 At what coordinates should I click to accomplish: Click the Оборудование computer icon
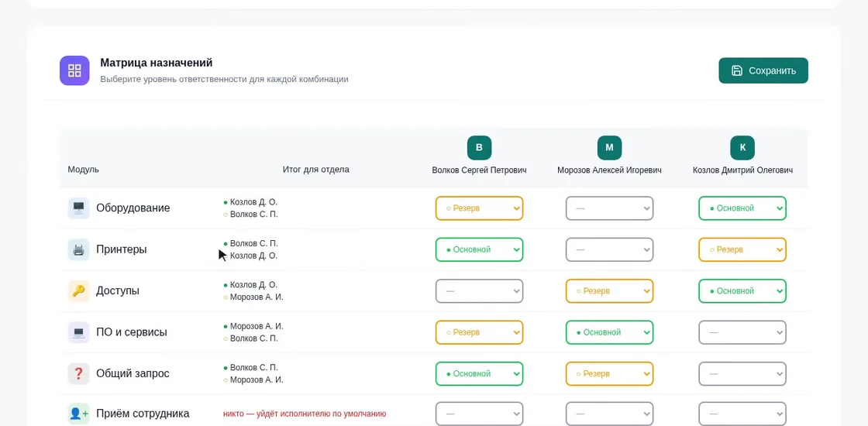pyautogui.click(x=78, y=208)
